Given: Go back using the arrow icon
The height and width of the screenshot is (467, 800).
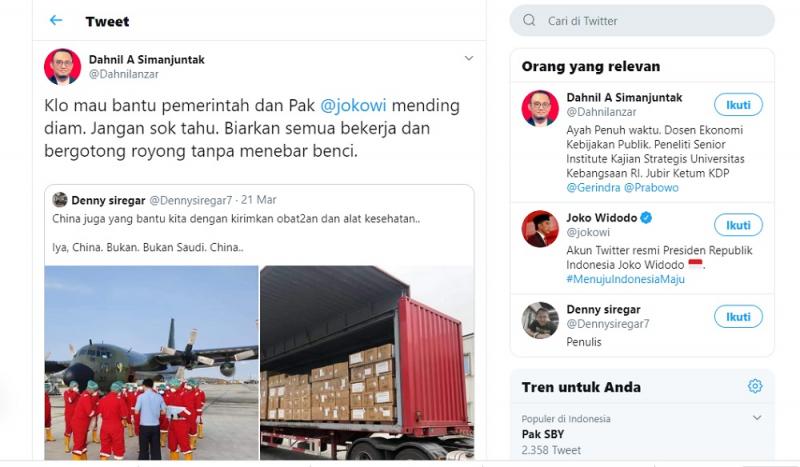Looking at the screenshot, I should tap(56, 20).
